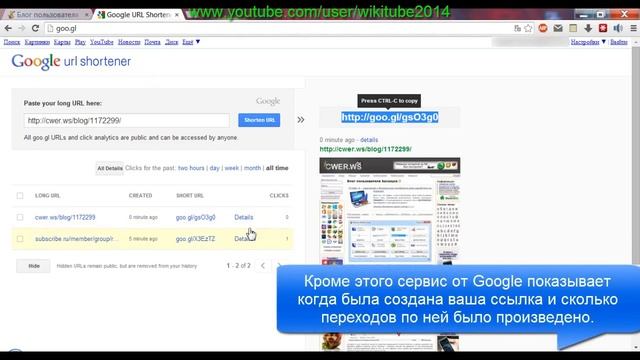This screenshot has height=360, width=640.
Task: Click the beige notepad extension icon
Action: click(x=573, y=28)
